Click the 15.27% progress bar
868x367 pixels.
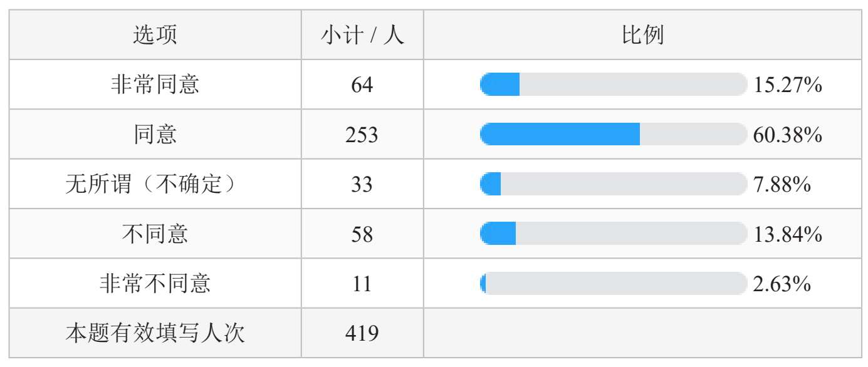click(x=614, y=85)
